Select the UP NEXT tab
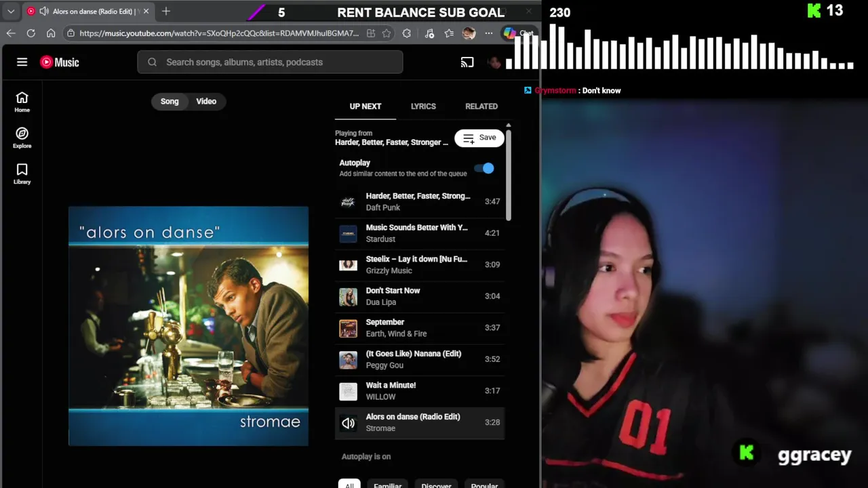 (x=366, y=106)
